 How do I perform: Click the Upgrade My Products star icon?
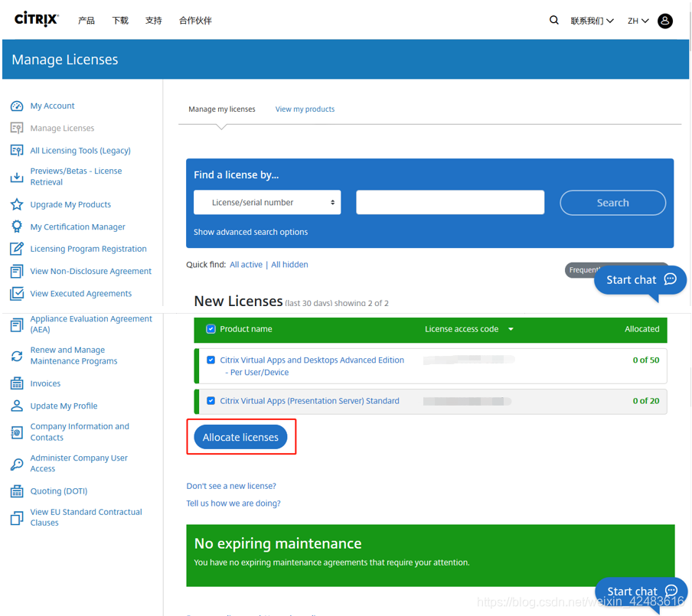(x=17, y=204)
